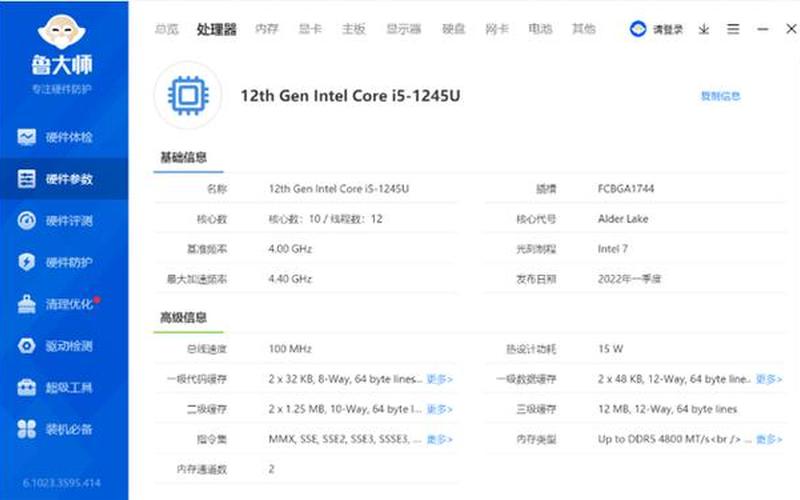Click the 2 x 32 KB, 8-Way cache value
The height and width of the screenshot is (500, 800).
pyautogui.click(x=345, y=379)
